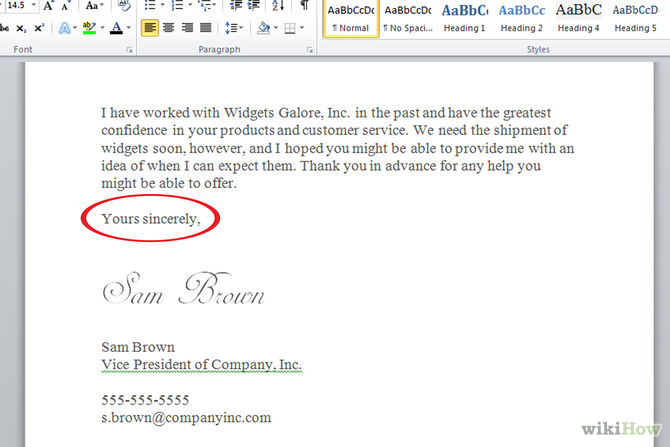Open the font color dropdown arrow
The image size is (670, 447).
[129, 28]
